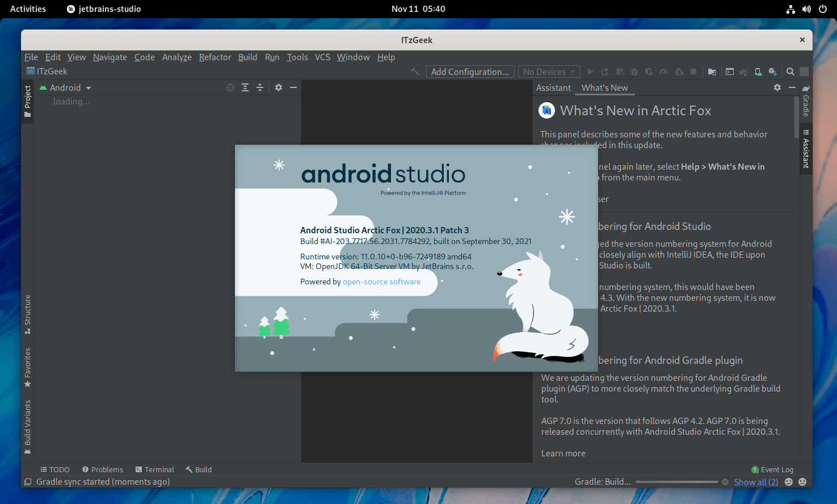Image resolution: width=837 pixels, height=504 pixels.
Task: Click the jetbrains-studio app menu in top bar
Action: [x=104, y=9]
